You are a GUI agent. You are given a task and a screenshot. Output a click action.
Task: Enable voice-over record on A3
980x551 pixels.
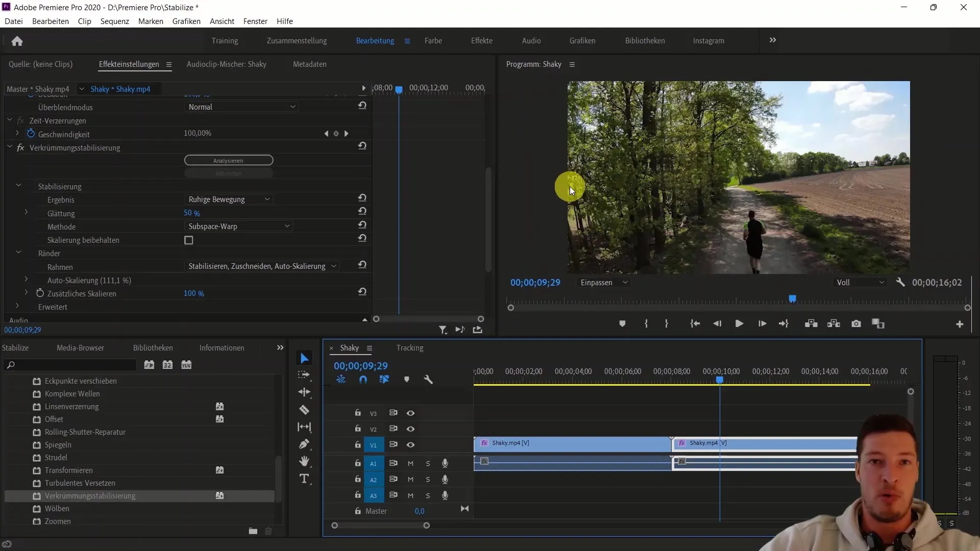[445, 495]
